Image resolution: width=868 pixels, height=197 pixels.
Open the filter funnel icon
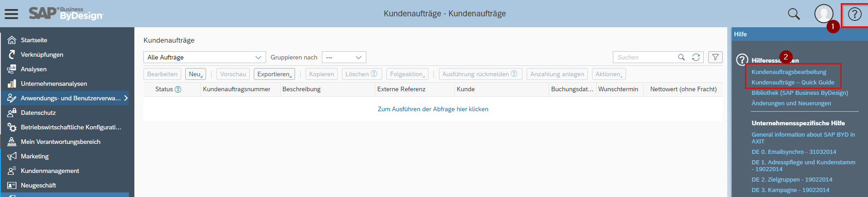pos(715,57)
